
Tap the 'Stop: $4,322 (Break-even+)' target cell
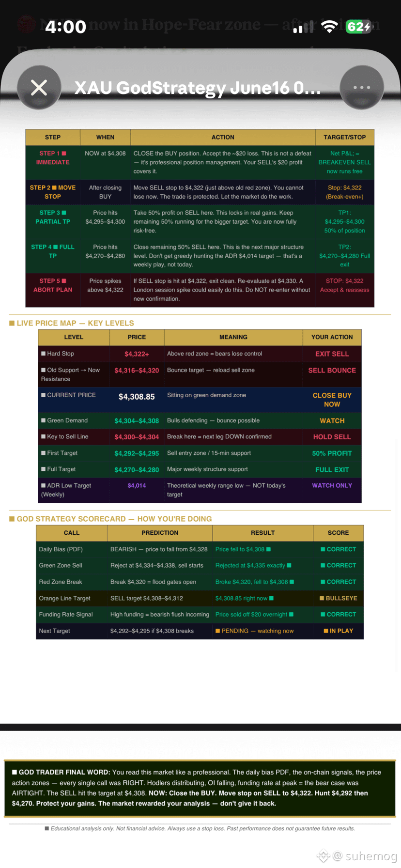point(344,192)
